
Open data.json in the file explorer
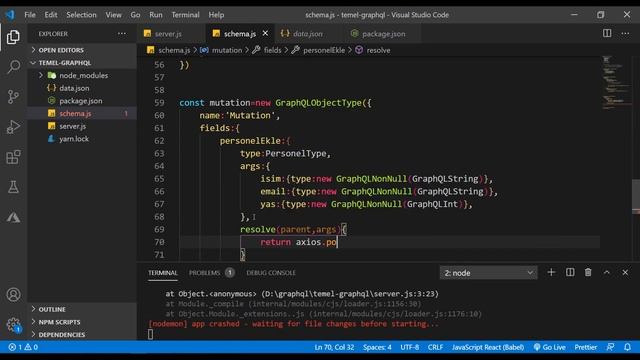coord(82,88)
